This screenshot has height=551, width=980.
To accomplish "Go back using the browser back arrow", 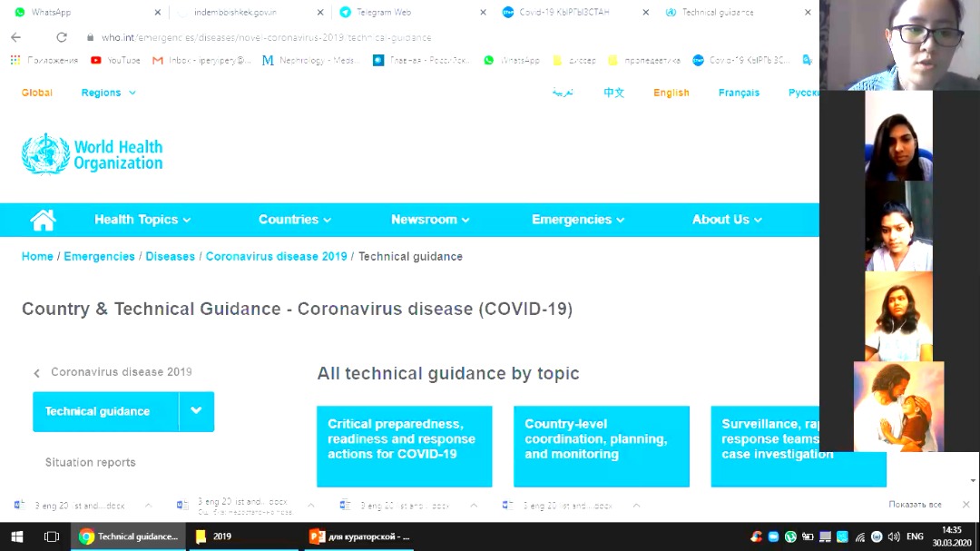I will point(16,37).
